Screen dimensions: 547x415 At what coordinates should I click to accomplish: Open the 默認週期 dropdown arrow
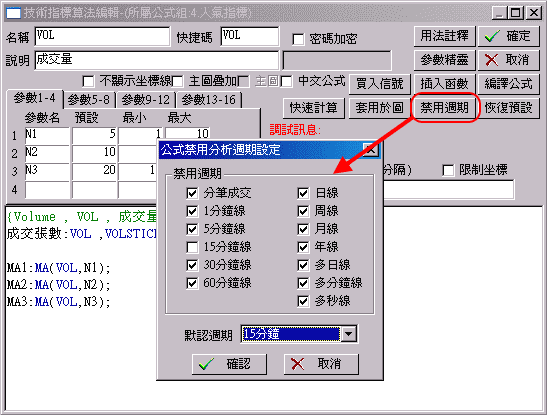[x=349, y=334]
